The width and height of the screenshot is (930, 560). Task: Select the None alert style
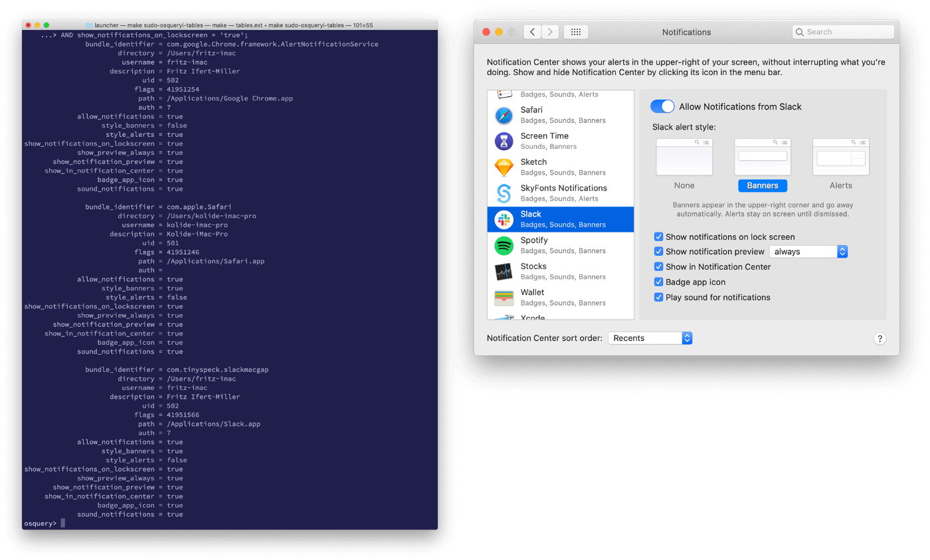point(684,158)
